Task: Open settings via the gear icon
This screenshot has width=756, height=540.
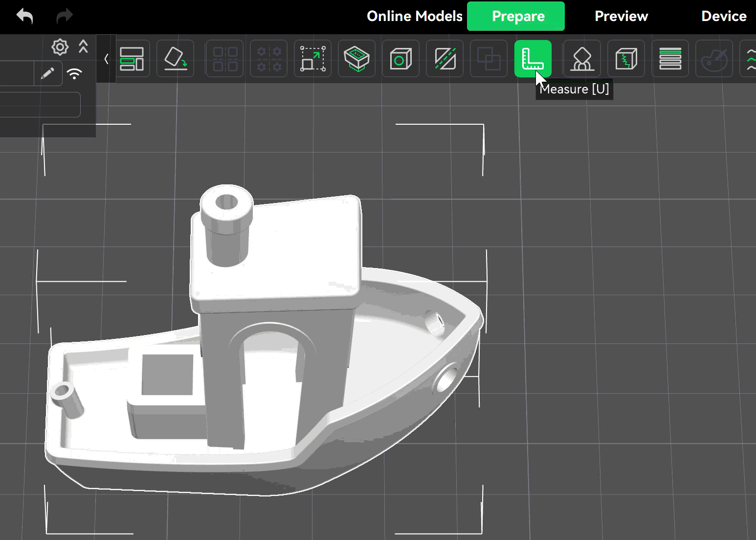Action: [x=60, y=47]
